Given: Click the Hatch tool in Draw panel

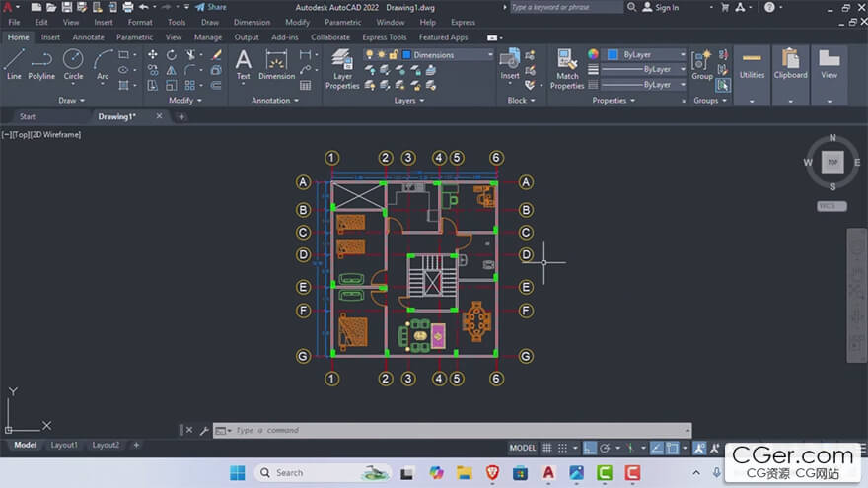Looking at the screenshot, I should (123, 85).
